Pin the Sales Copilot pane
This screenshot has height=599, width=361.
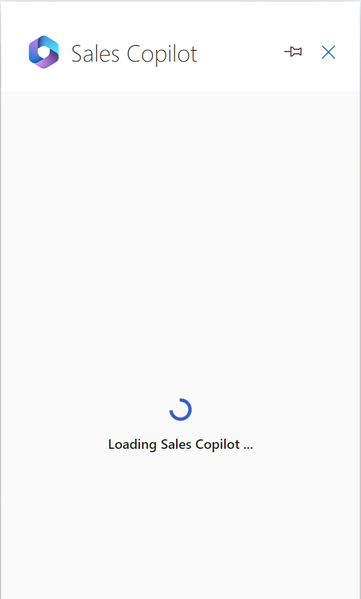[293, 52]
